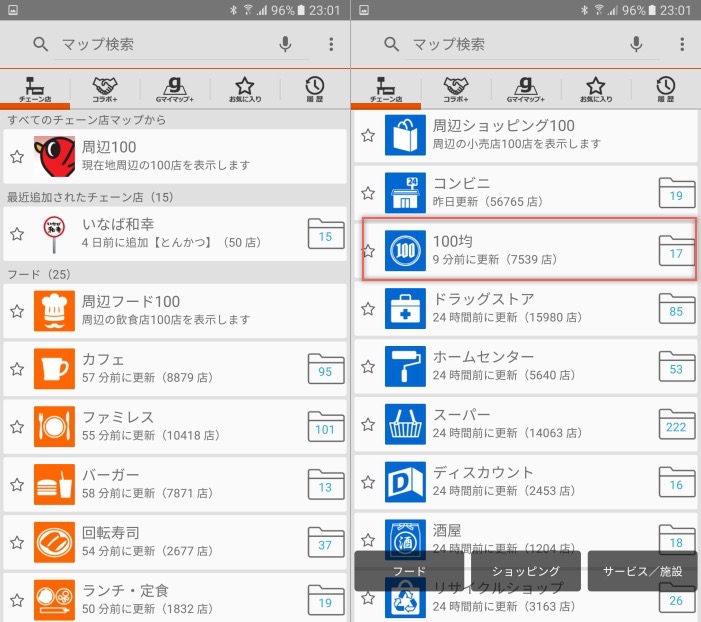Expand the コンビニ folder showing 19

(677, 193)
